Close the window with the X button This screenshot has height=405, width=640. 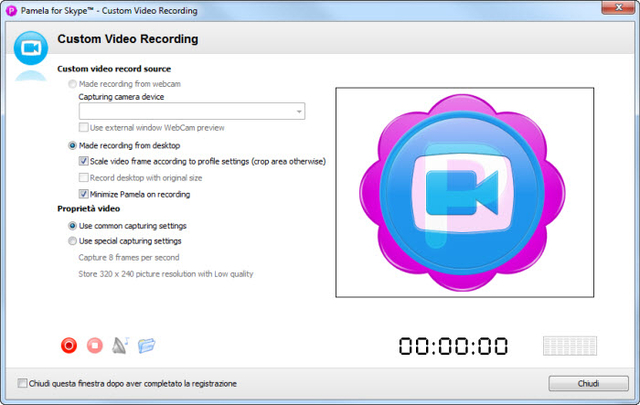click(x=618, y=7)
